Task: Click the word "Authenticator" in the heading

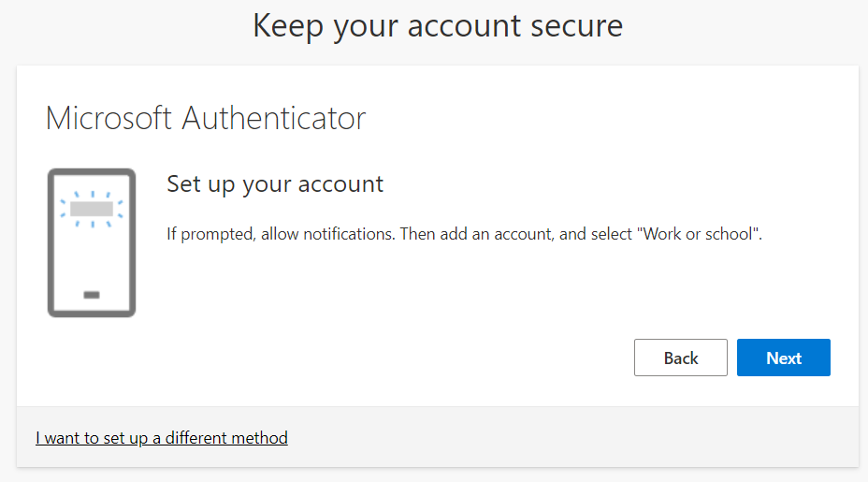Action: tap(273, 119)
